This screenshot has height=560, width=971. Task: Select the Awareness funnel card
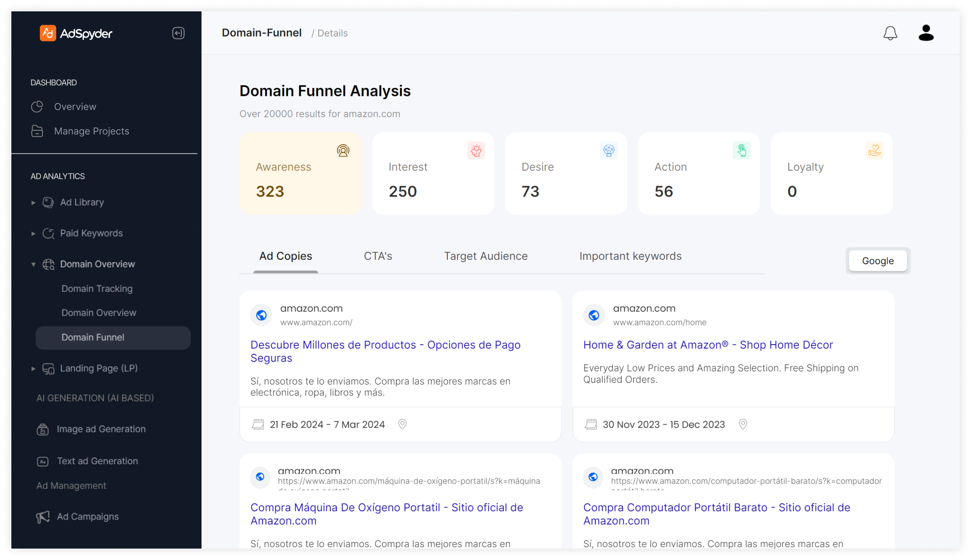click(x=300, y=173)
